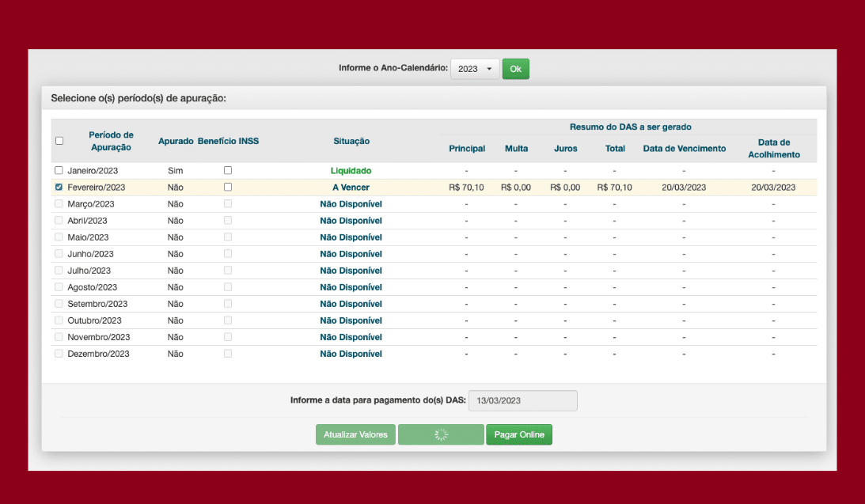This screenshot has width=865, height=504.
Task: Click the Atualizar Valores button
Action: pyautogui.click(x=355, y=434)
